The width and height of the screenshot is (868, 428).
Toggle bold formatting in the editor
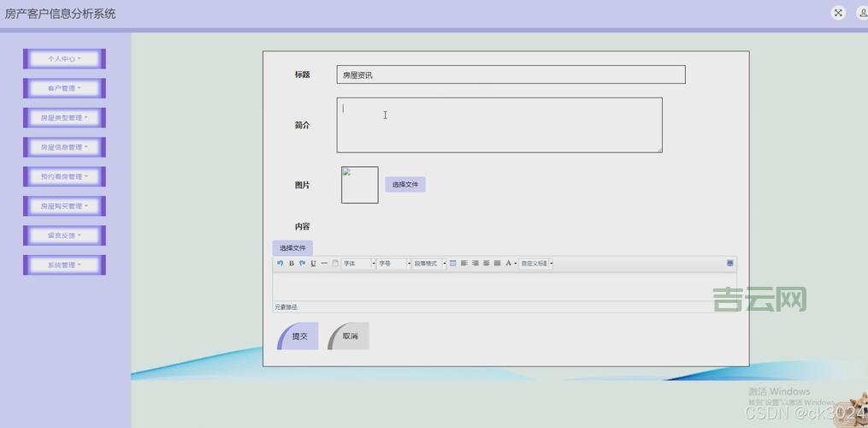(291, 264)
